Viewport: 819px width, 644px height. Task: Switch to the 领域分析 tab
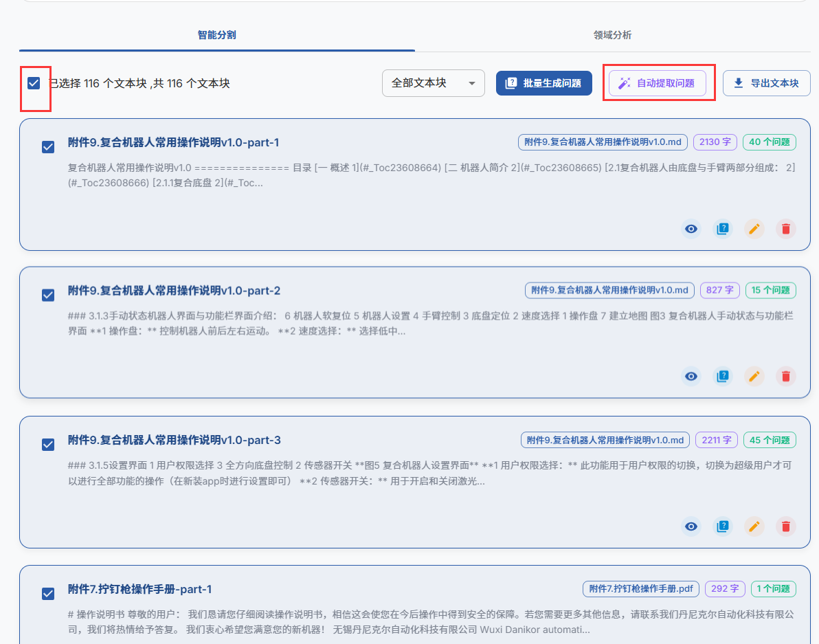tap(613, 35)
